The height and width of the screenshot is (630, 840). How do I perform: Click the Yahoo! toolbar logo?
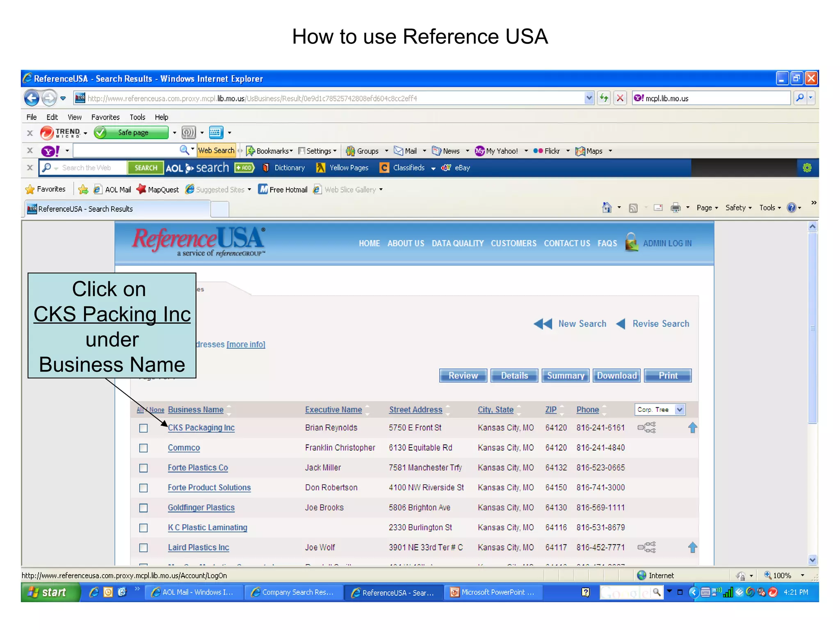50,151
